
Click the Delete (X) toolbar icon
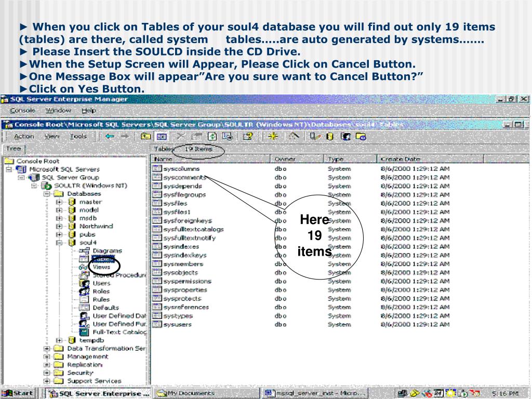pyautogui.click(x=180, y=137)
